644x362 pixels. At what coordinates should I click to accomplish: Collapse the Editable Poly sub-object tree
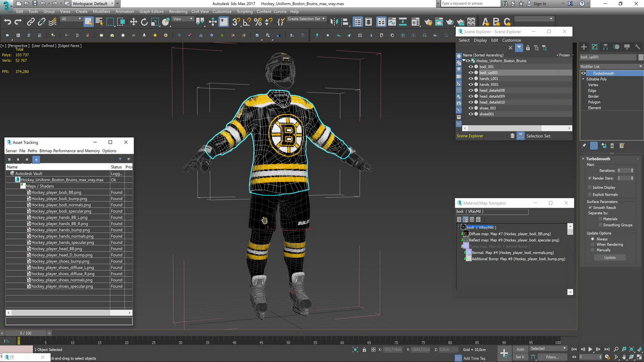[583, 79]
